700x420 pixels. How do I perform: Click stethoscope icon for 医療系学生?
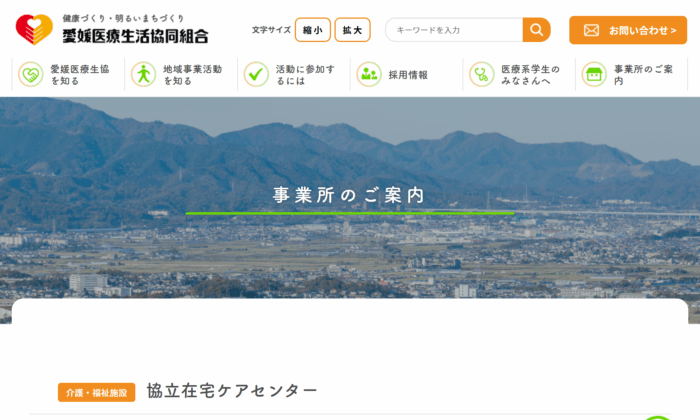tap(482, 74)
